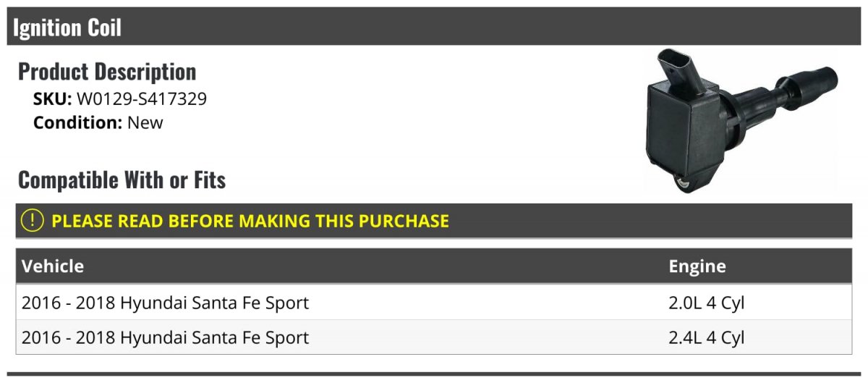This screenshot has height=383, width=868.
Task: Select the Santa Fe Sport row in 2.0L table row
Action: [x=433, y=302]
